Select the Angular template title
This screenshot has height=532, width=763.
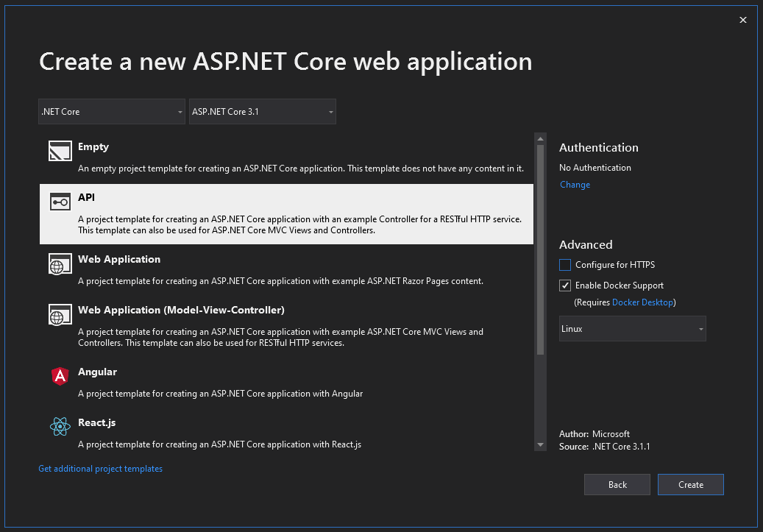(97, 372)
